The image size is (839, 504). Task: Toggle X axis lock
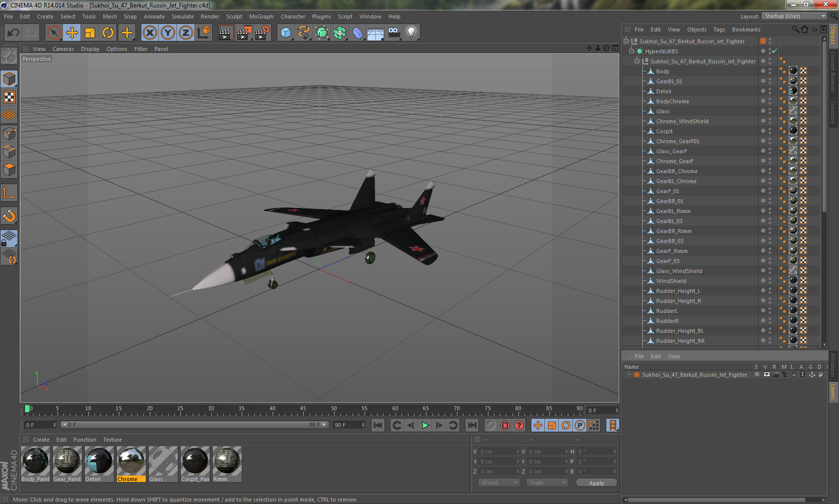click(x=149, y=33)
